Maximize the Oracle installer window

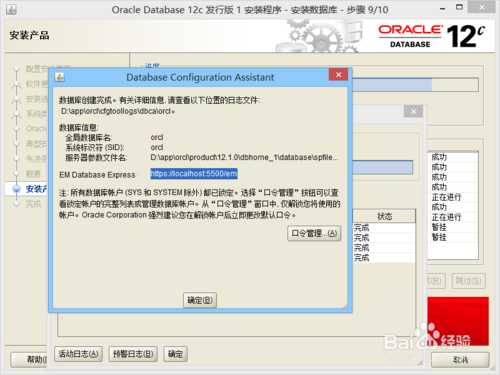click(x=459, y=7)
